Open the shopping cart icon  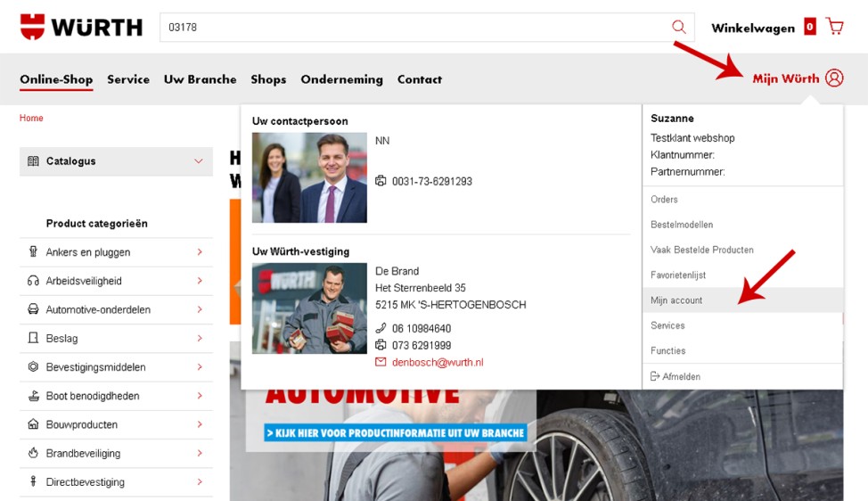pyautogui.click(x=834, y=26)
